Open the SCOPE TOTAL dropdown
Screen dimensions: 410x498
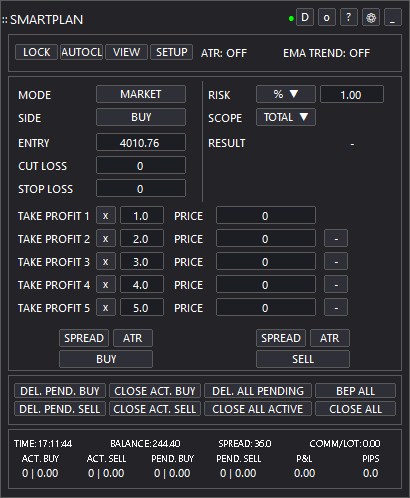[286, 117]
